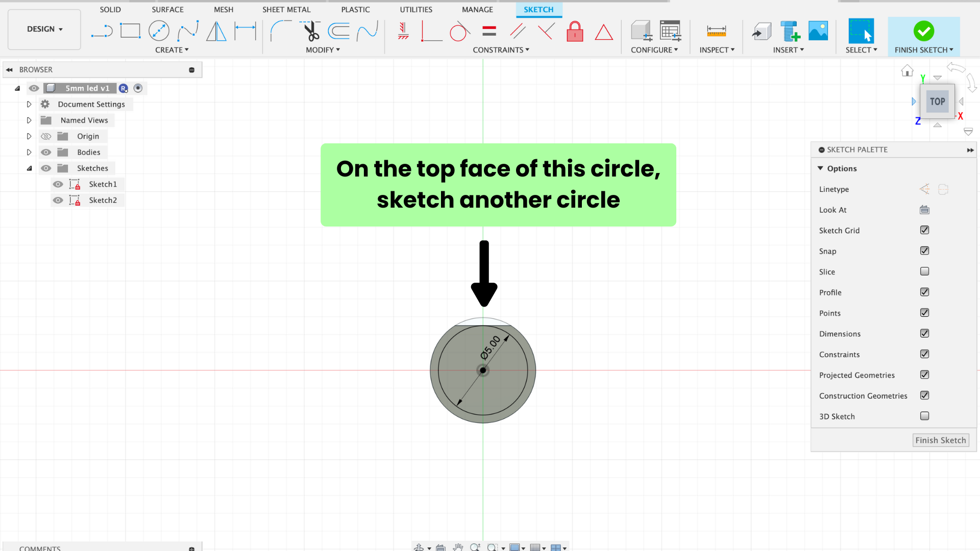The width and height of the screenshot is (980, 551).
Task: Collapse the Browser panel with arrows
Action: [x=9, y=70]
